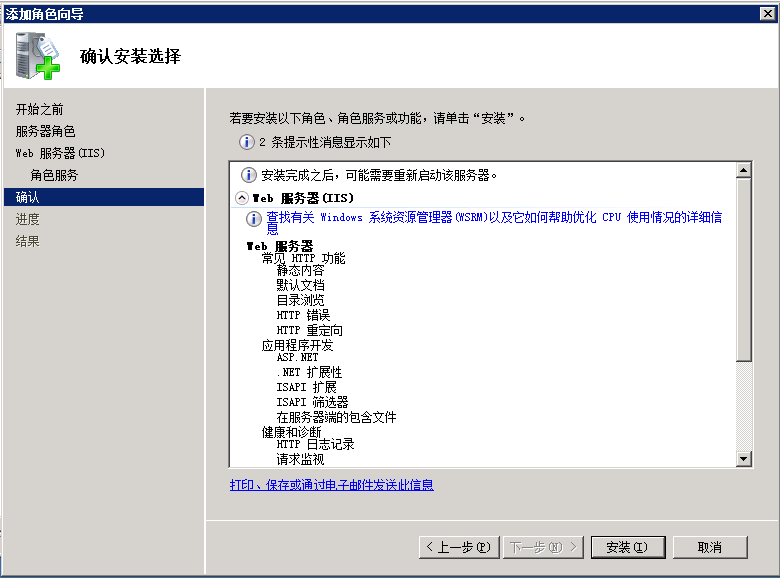The image size is (780, 578).
Task: Click 目录浏览 entry
Action: (x=300, y=300)
